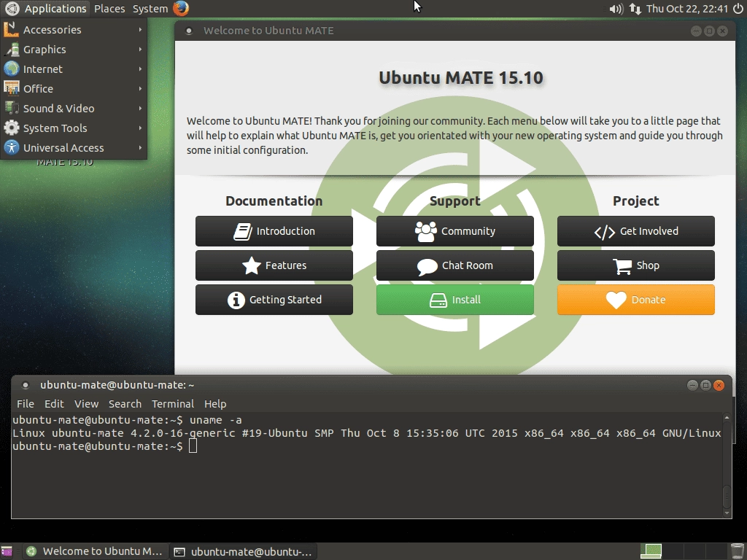Expand the Internet submenu arrow
747x560 pixels.
pos(140,69)
